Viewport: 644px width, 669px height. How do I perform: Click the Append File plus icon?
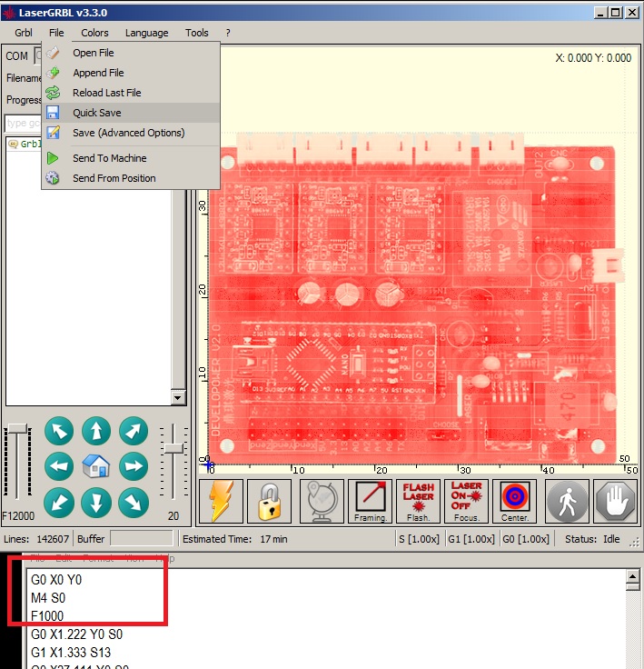coord(53,73)
